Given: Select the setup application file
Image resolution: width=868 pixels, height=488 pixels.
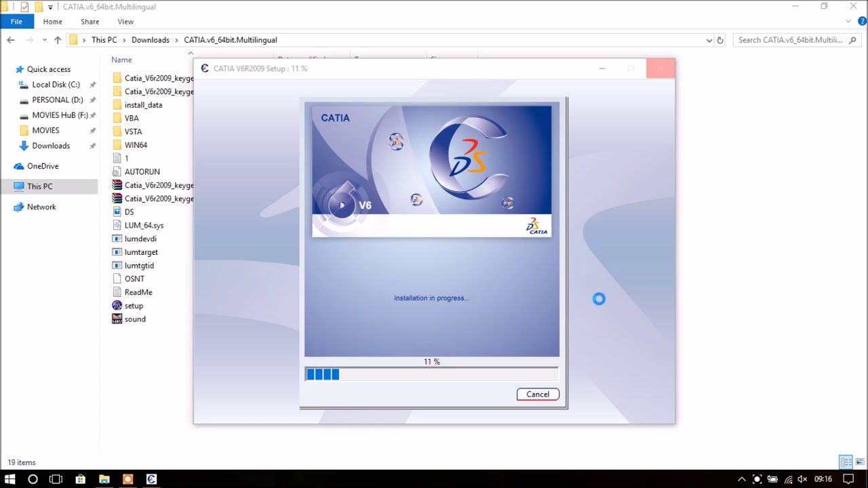Looking at the screenshot, I should click(x=134, y=306).
